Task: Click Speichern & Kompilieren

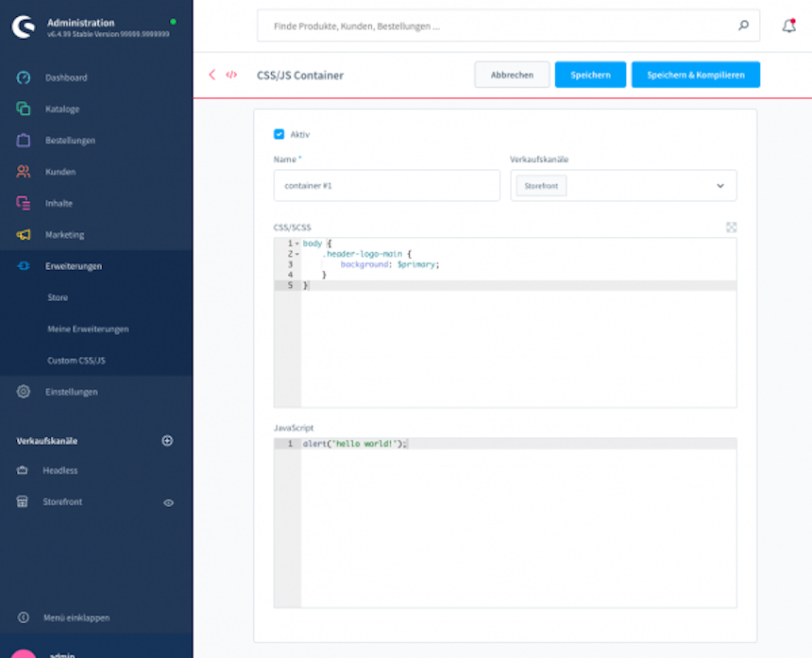Action: pyautogui.click(x=696, y=74)
